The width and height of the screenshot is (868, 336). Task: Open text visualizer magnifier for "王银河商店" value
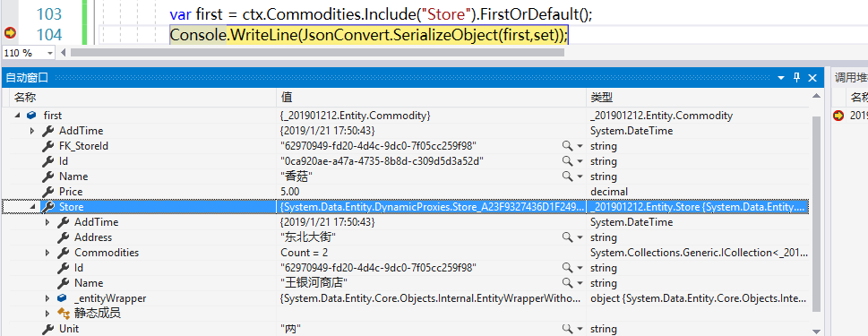click(x=567, y=283)
